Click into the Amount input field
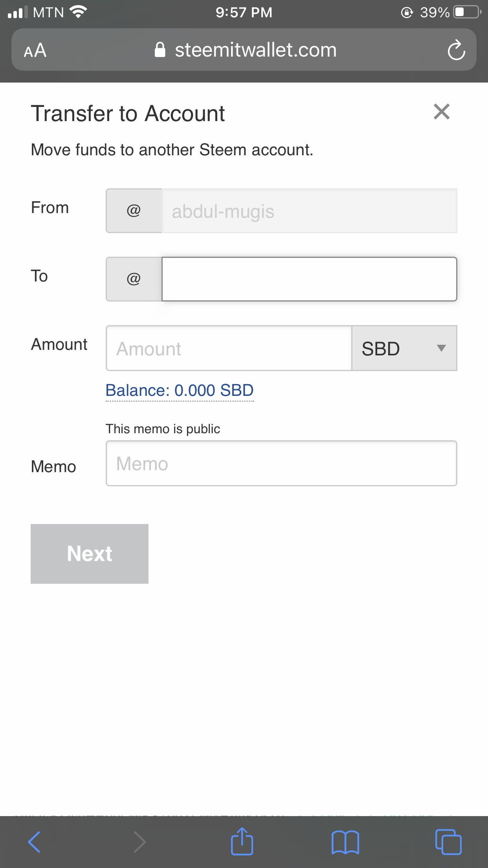This screenshot has height=868, width=488. tap(229, 348)
